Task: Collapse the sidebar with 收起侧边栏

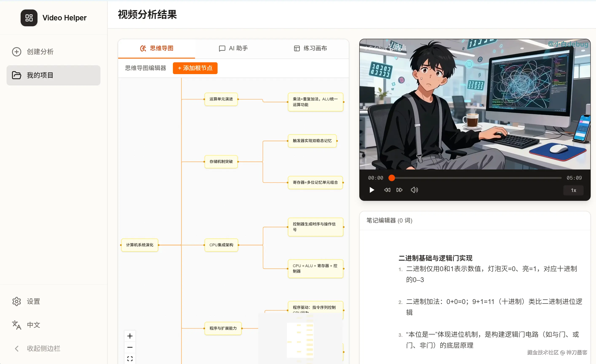Action: (16, 348)
